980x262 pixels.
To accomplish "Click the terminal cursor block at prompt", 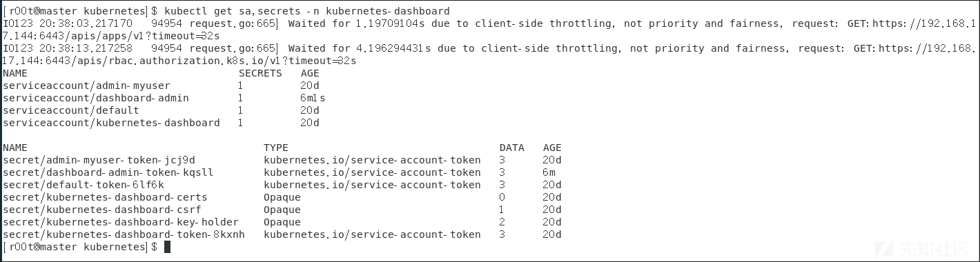I will (x=167, y=247).
